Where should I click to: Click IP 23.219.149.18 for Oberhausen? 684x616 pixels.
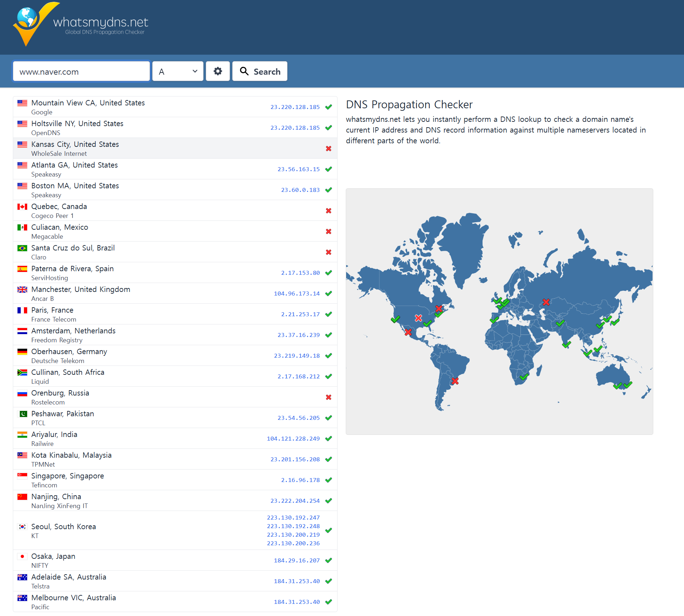pyautogui.click(x=297, y=356)
